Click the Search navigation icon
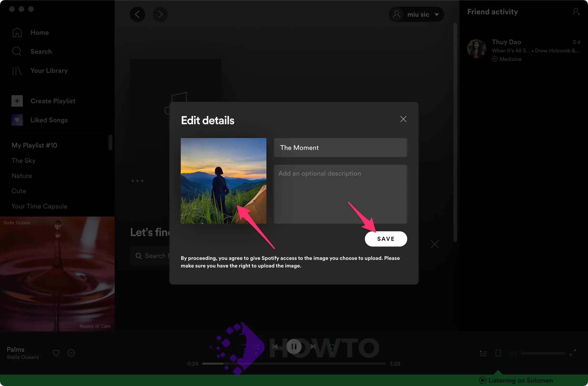Screen dimensions: 588x386 (17, 51)
